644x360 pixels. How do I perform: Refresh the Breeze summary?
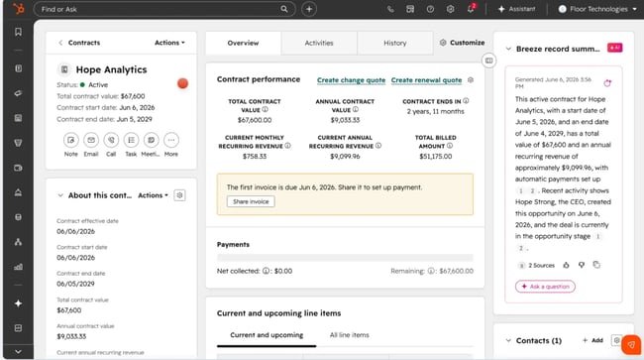607,83
